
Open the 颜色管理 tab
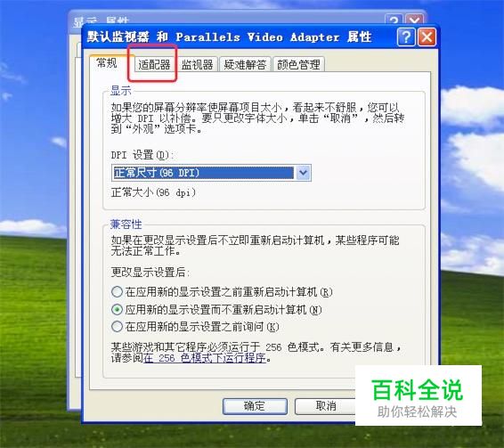(298, 65)
